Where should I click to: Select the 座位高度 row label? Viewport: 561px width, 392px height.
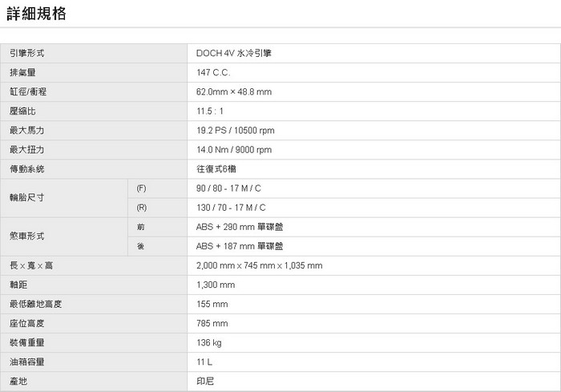tap(26, 324)
